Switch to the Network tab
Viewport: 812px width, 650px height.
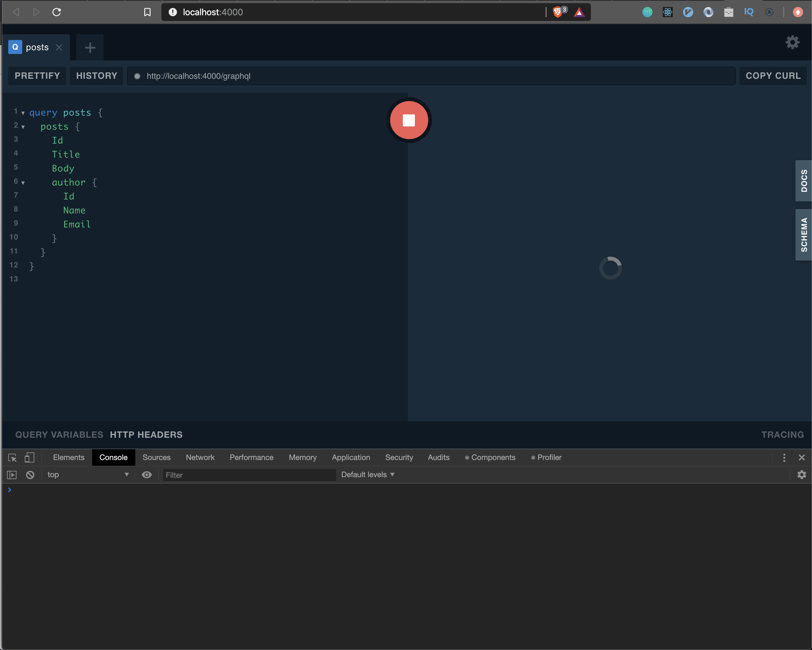point(200,457)
